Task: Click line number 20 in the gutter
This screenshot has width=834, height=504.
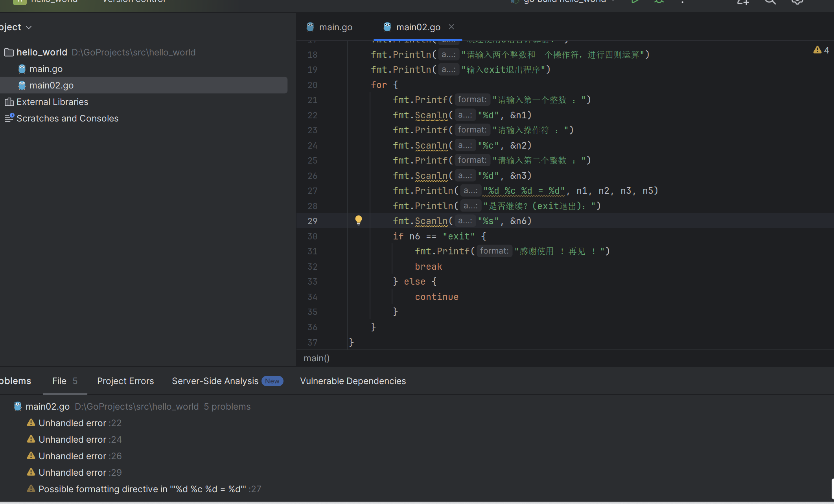Action: point(313,85)
